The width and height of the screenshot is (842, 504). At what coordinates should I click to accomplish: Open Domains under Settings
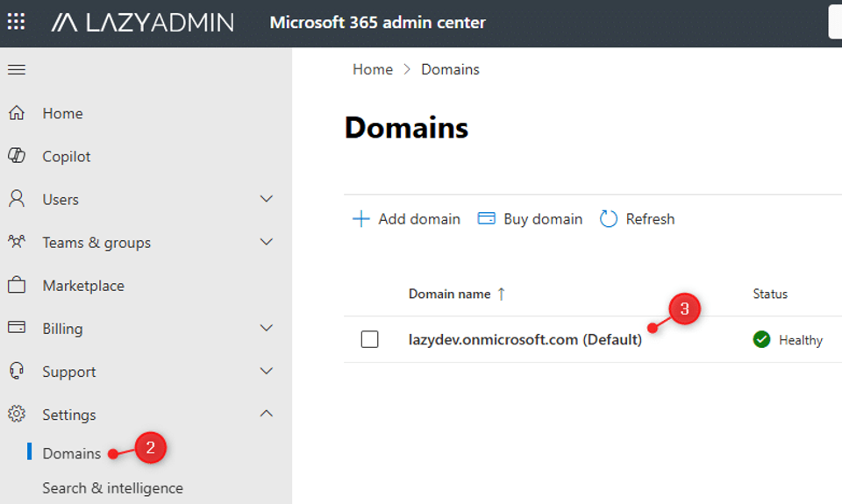72,453
